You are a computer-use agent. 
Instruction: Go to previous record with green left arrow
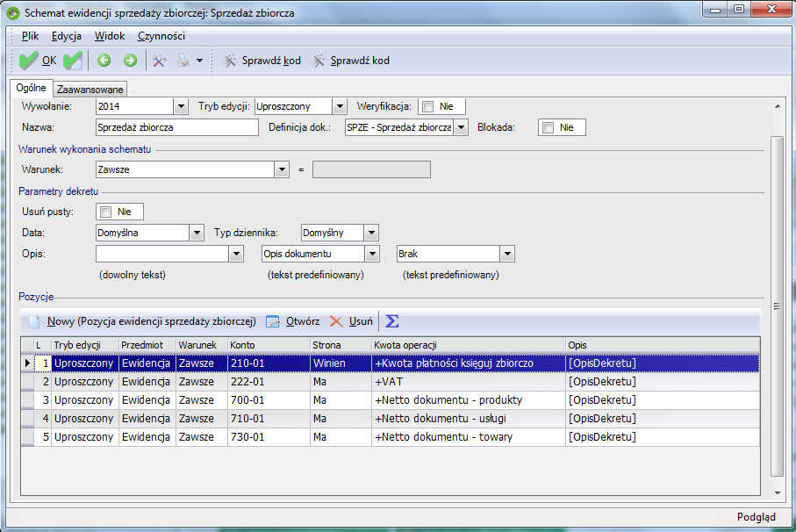coord(104,61)
